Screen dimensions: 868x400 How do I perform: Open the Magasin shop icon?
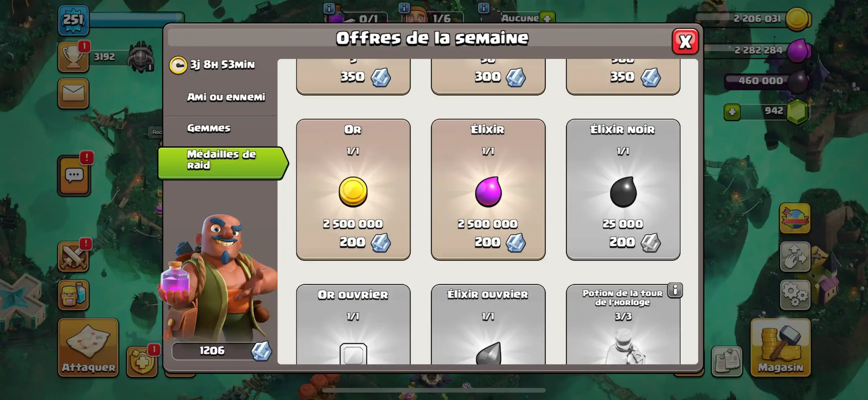[781, 347]
